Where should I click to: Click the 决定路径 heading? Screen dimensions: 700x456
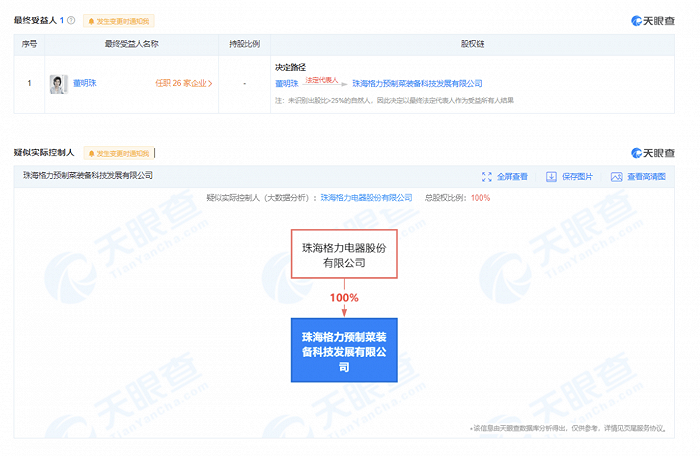pos(290,67)
